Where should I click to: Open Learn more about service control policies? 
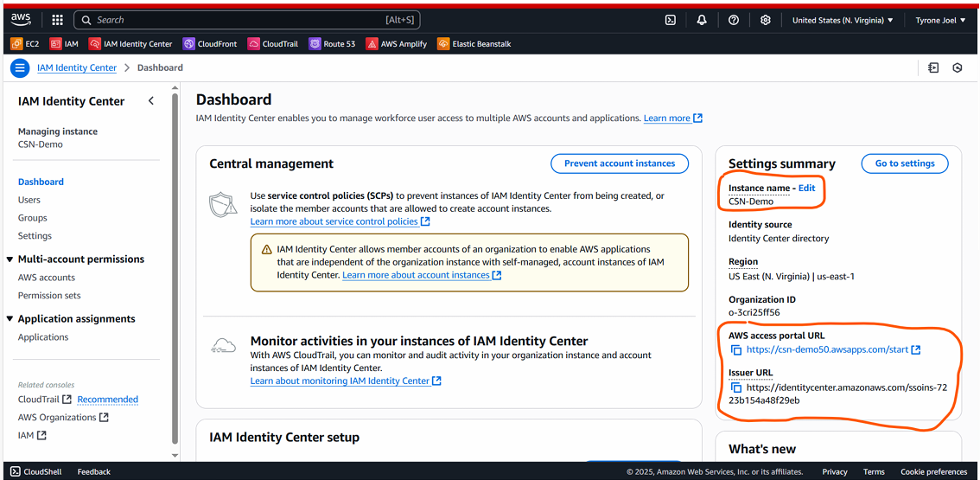[x=340, y=221]
